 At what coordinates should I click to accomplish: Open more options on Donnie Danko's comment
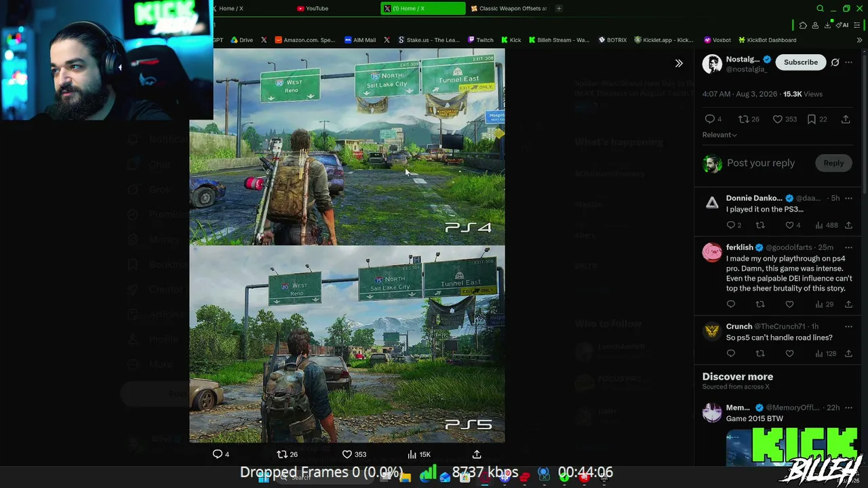pyautogui.click(x=848, y=199)
